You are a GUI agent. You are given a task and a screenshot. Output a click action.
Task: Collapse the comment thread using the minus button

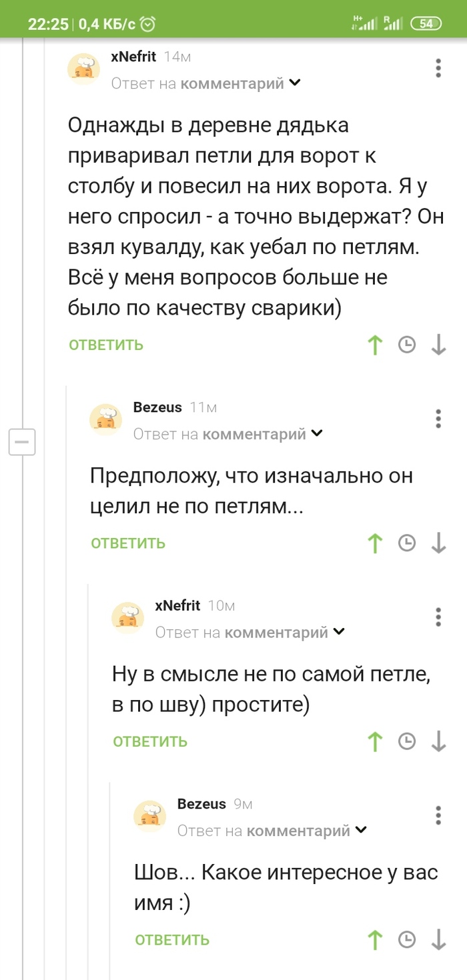pos(22,442)
